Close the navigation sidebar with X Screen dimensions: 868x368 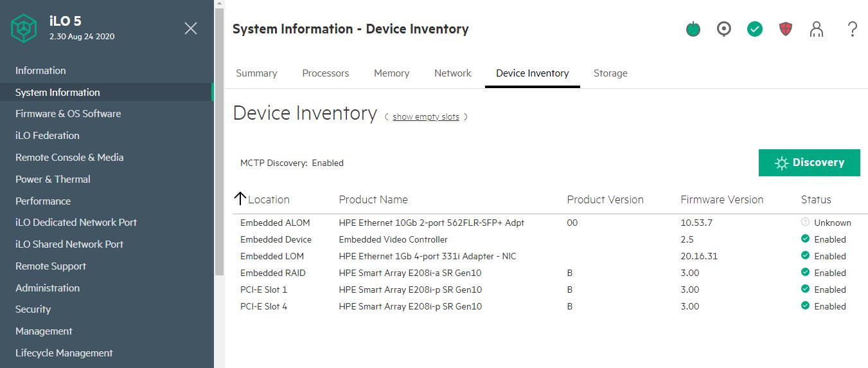(x=191, y=28)
